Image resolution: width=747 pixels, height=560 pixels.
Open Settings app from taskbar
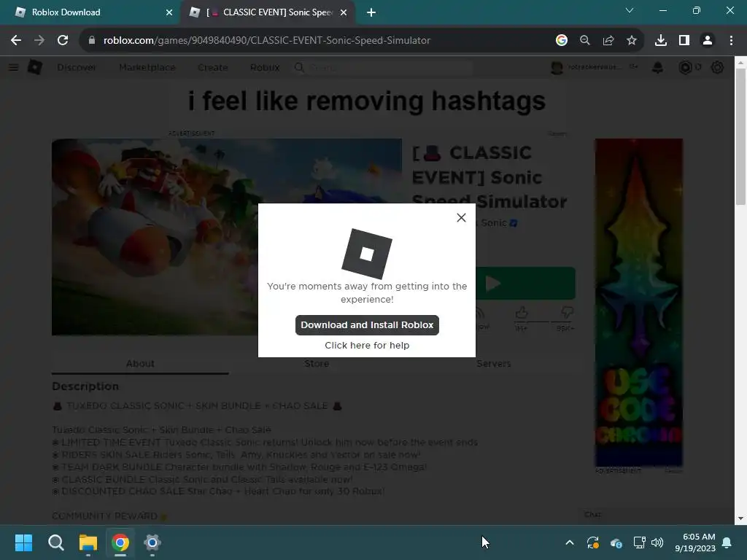[x=152, y=542]
